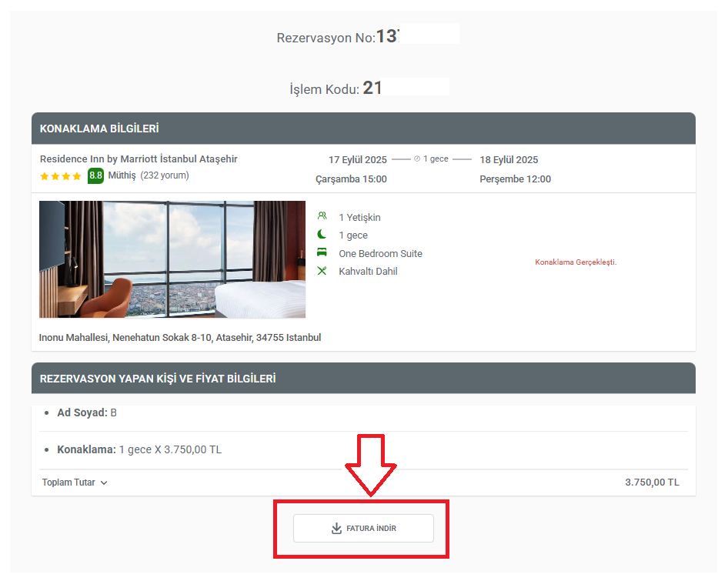Click the fork-and-knife icon beside Kahvaltı Dahil
Image resolution: width=728 pixels, height=581 pixels.
click(x=322, y=270)
